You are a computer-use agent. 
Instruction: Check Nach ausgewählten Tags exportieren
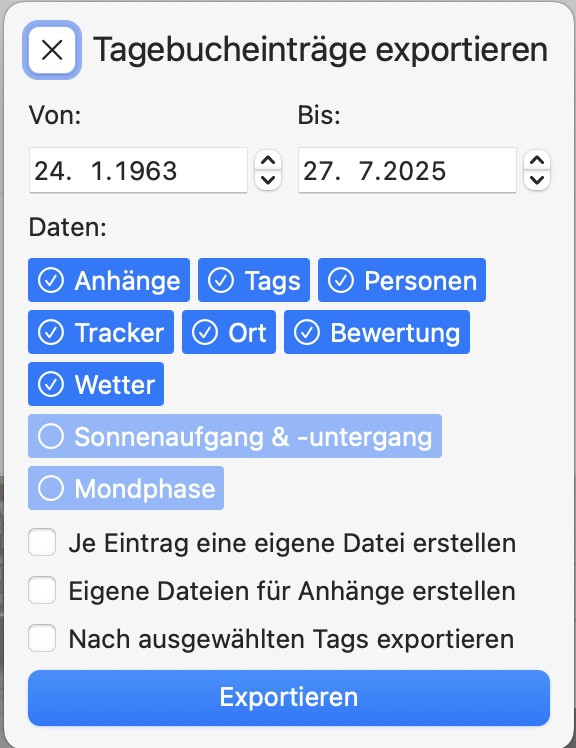point(42,638)
